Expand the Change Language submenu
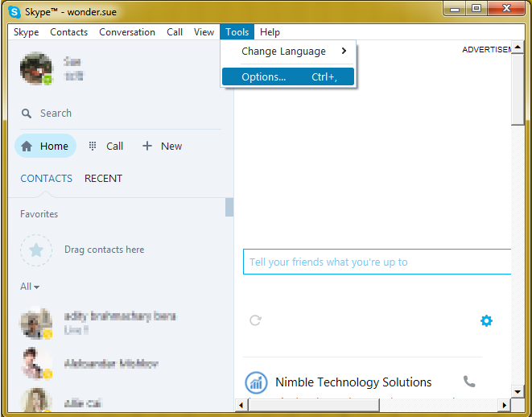Screen dimensions: 532x417 tap(288, 52)
